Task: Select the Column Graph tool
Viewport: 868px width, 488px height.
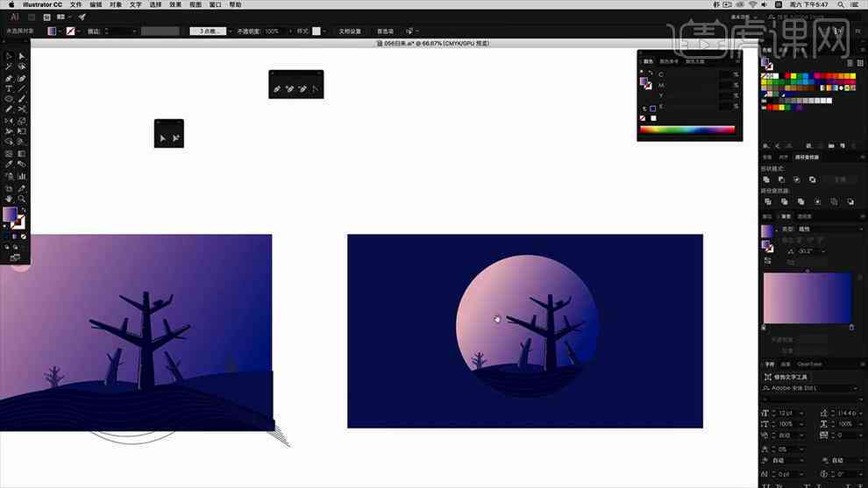Action: pyautogui.click(x=22, y=176)
